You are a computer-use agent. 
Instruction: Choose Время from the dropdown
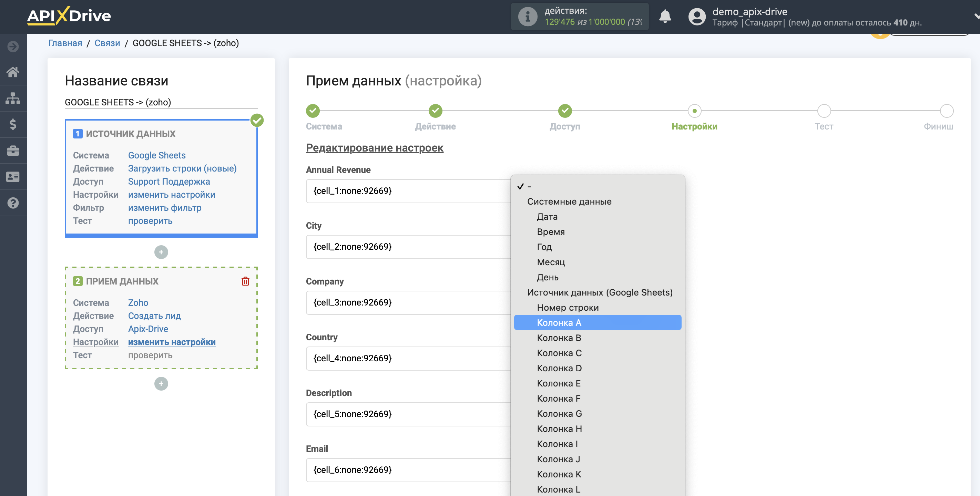coord(597,232)
